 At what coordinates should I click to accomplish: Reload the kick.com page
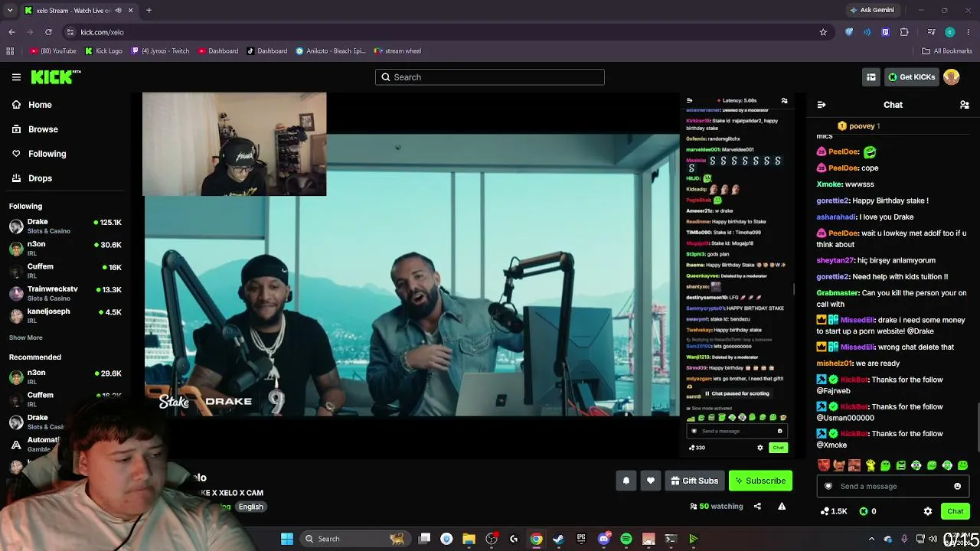tap(48, 32)
